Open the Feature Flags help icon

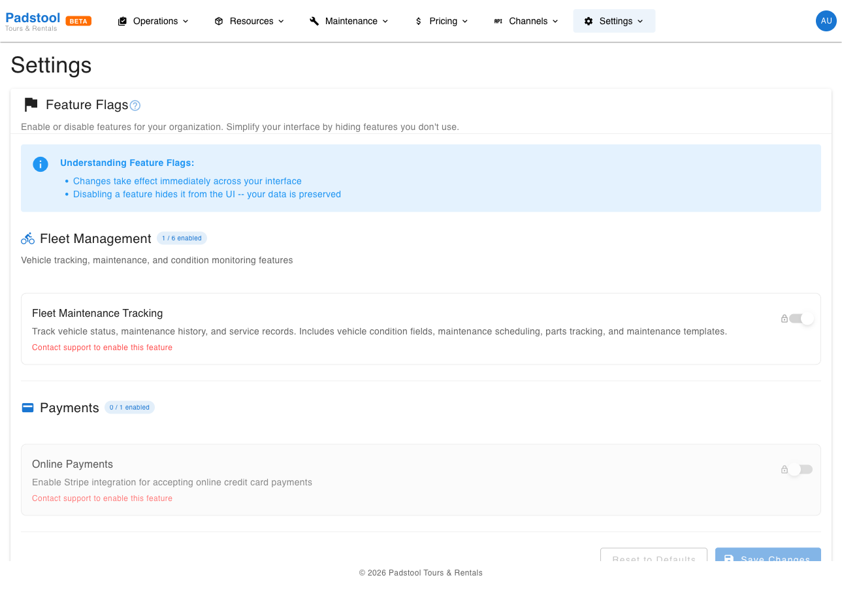point(135,105)
